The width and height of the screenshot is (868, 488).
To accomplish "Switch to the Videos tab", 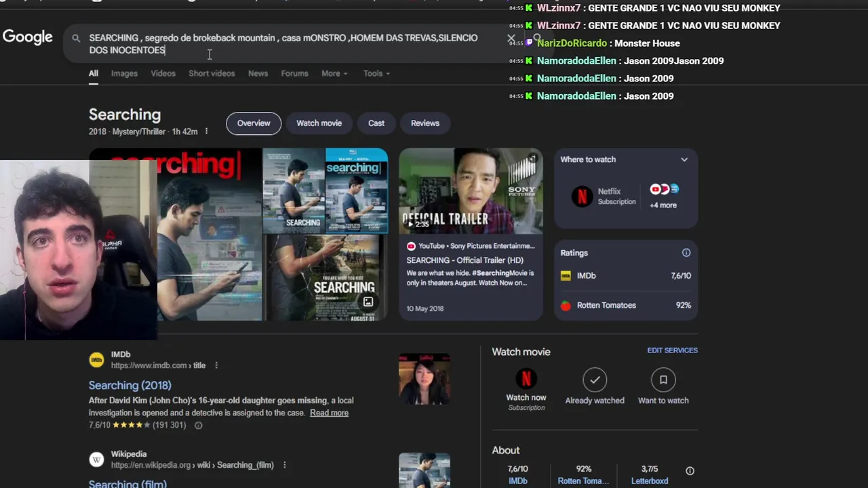I will pos(163,73).
